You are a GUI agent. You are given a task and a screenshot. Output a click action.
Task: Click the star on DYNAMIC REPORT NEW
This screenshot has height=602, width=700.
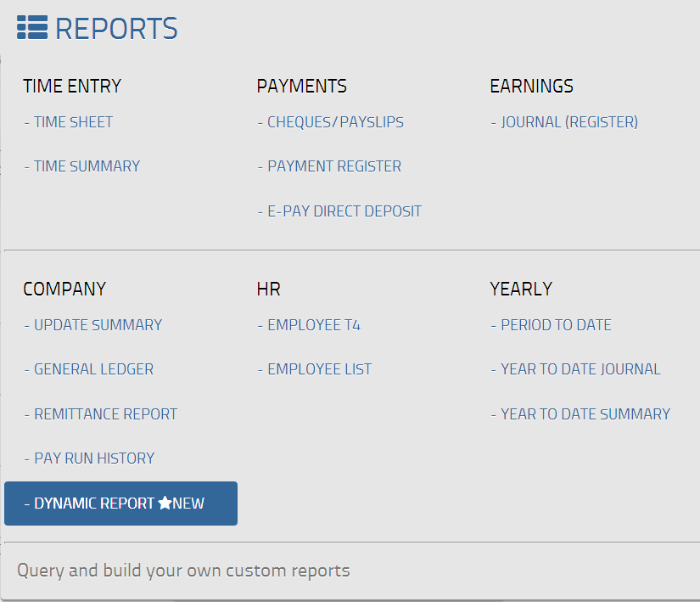tap(165, 503)
